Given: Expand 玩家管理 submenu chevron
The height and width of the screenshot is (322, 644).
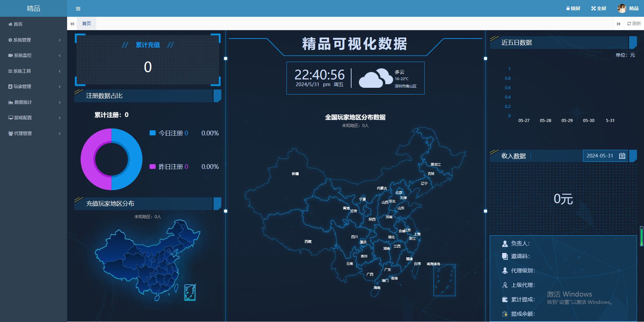Looking at the screenshot, I should point(60,86).
